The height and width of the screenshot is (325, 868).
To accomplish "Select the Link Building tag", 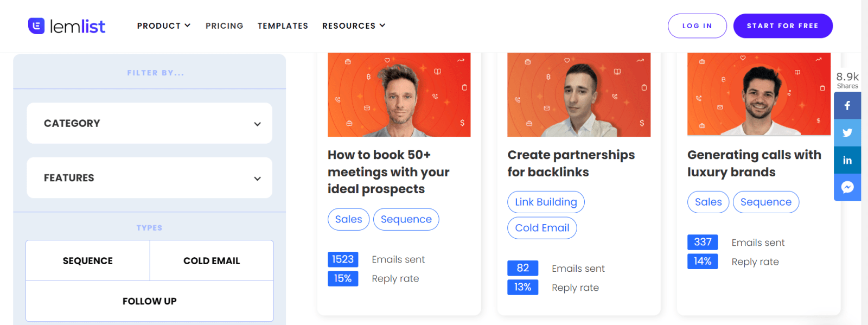I will point(546,202).
